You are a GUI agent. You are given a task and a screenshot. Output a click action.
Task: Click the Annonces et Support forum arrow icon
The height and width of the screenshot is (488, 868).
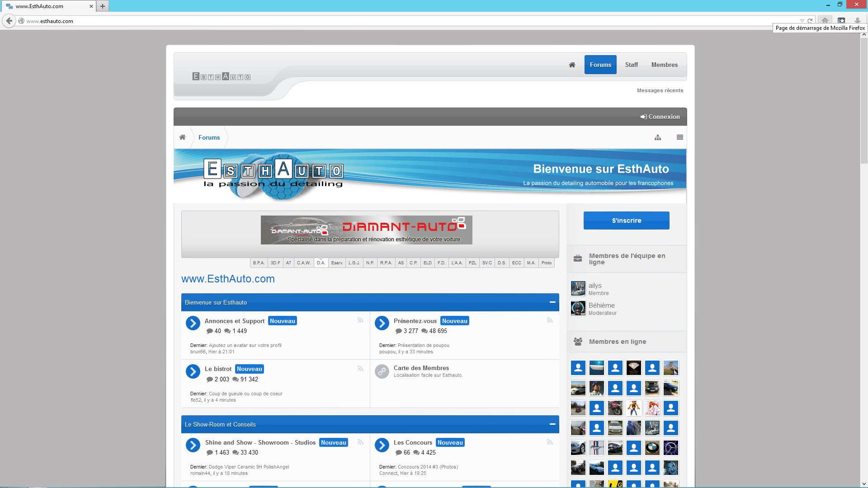click(193, 323)
